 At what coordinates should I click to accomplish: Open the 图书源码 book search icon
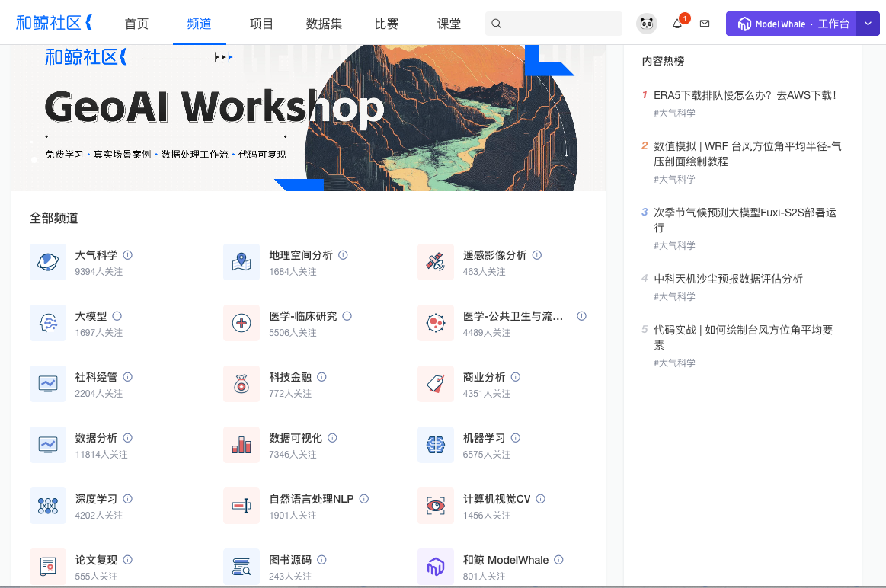point(241,567)
